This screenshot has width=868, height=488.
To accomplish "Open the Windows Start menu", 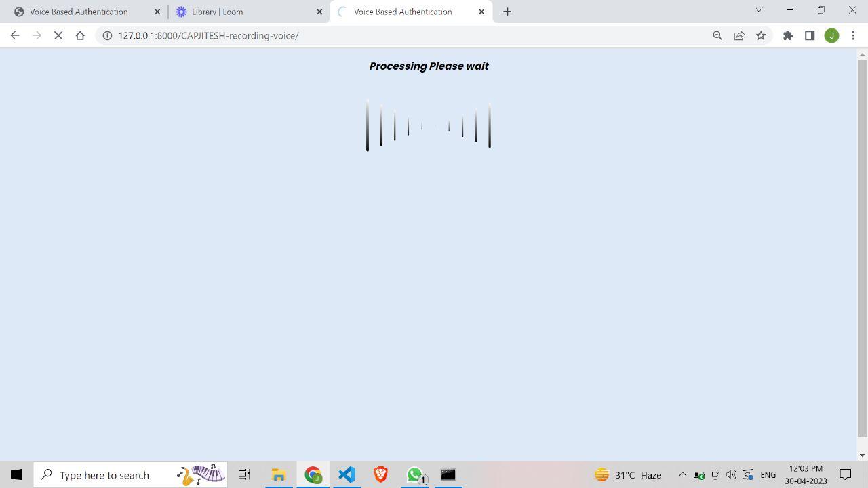I will (x=16, y=474).
